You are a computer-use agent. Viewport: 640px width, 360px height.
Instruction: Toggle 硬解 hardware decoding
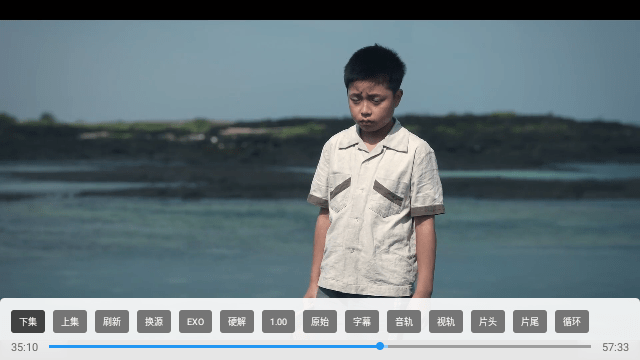[237, 322]
